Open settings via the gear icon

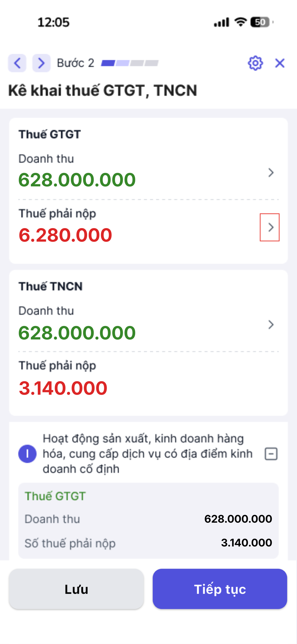pyautogui.click(x=255, y=63)
